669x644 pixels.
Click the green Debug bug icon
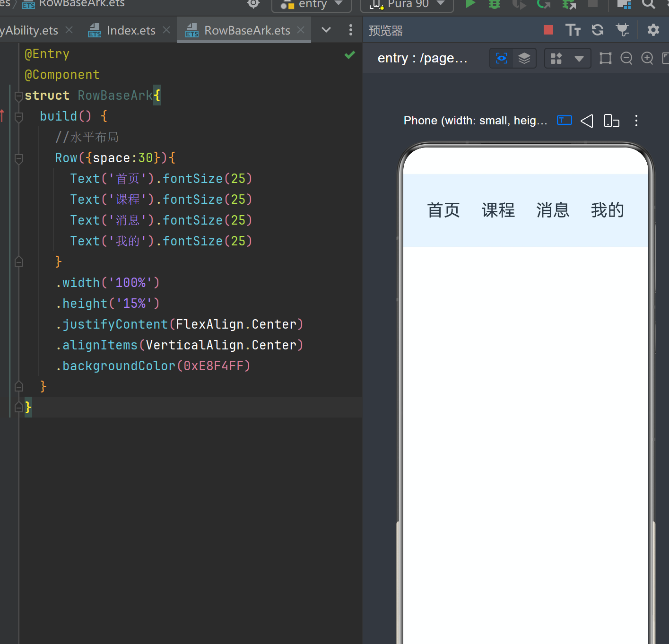(x=495, y=4)
